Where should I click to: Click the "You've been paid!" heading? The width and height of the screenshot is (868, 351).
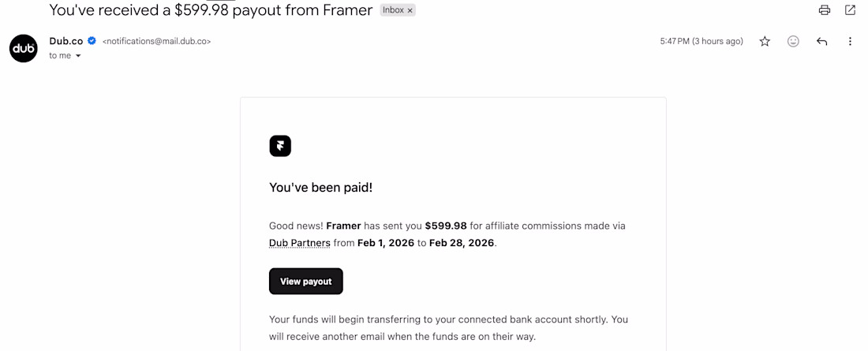(x=321, y=188)
